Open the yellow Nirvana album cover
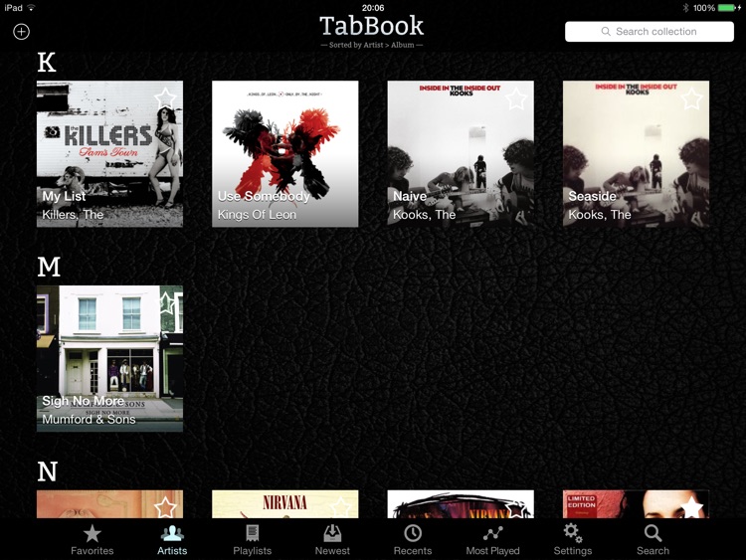Image resolution: width=746 pixels, height=560 pixels. click(285, 504)
